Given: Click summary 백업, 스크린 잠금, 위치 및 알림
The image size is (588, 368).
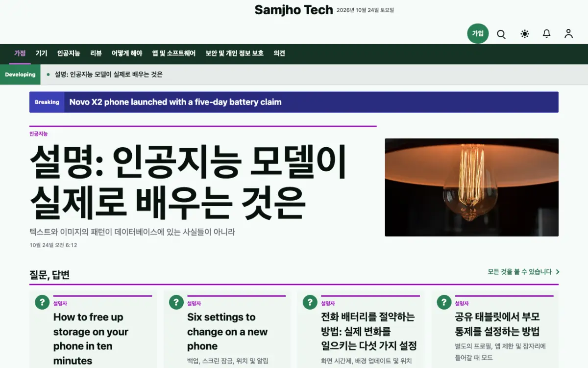Looking at the screenshot, I should coord(228,361).
